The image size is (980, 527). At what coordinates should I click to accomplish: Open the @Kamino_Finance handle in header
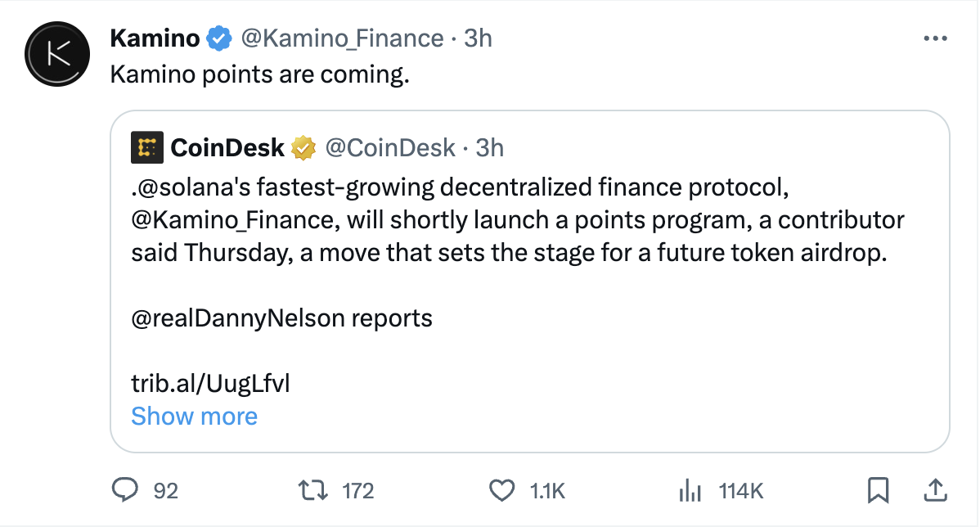point(340,38)
